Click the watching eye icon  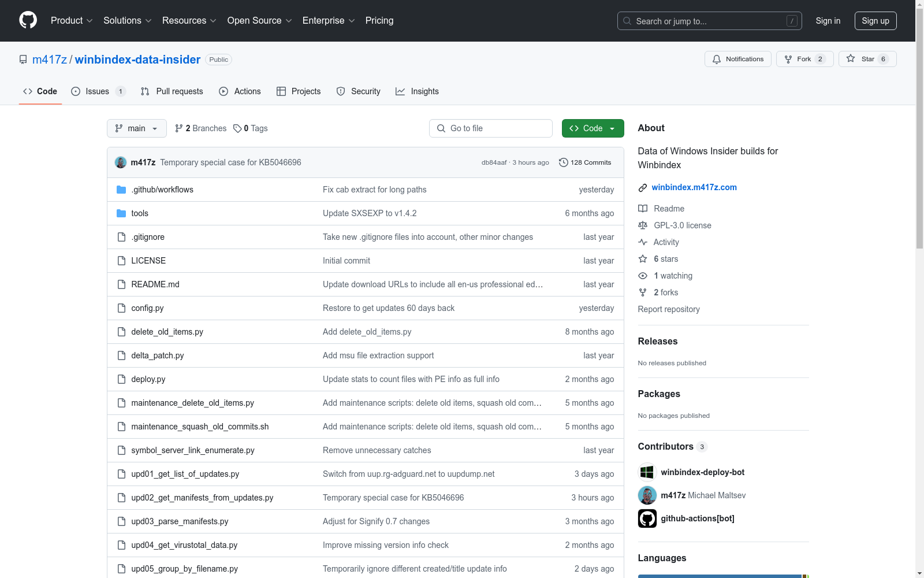[643, 276]
